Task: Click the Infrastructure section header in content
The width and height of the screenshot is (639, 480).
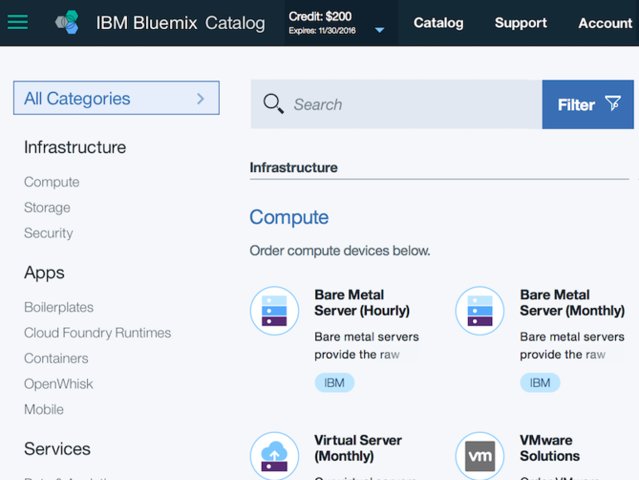Action: point(293,167)
